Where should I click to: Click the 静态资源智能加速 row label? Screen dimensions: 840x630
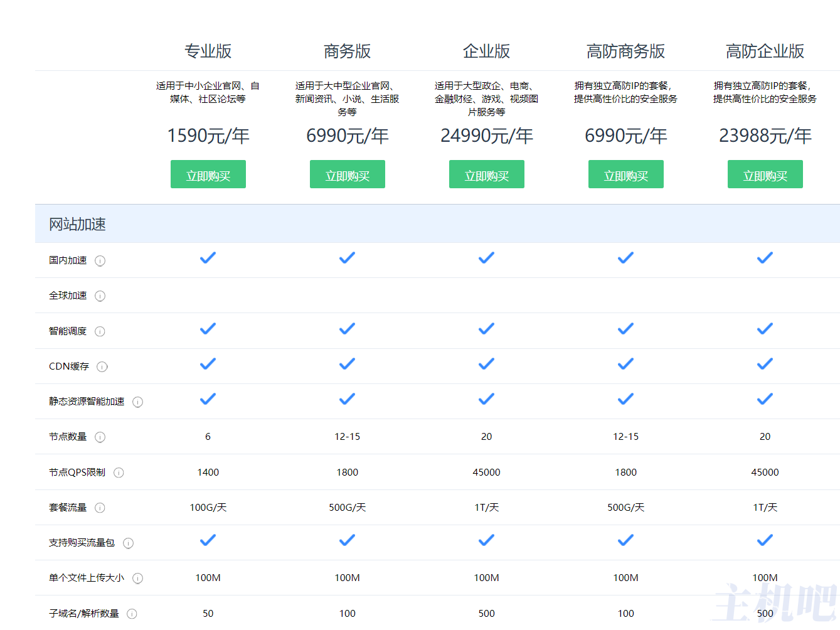(87, 402)
